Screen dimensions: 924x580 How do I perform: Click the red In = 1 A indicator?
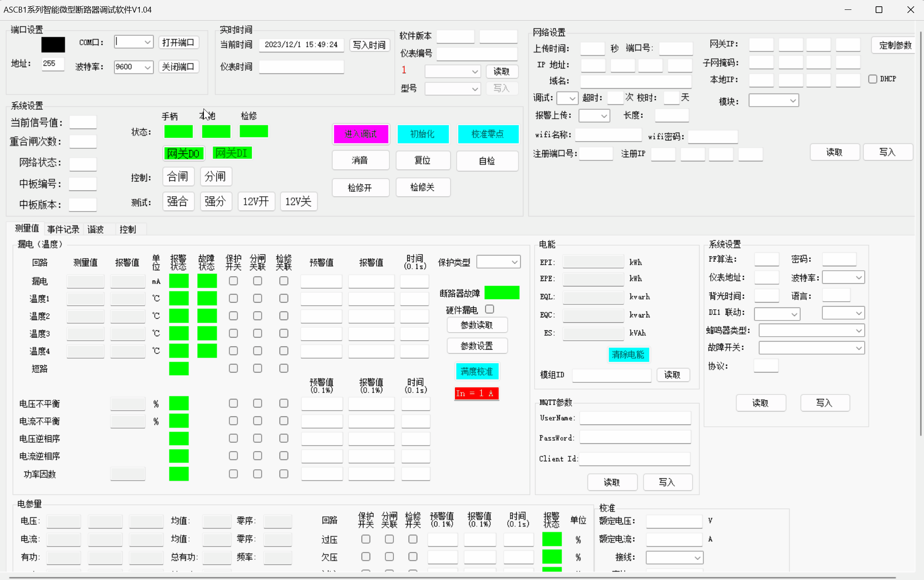(x=476, y=393)
